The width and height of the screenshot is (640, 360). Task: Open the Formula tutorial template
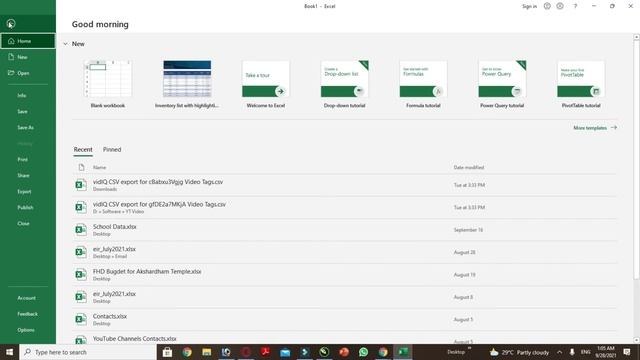tap(423, 84)
